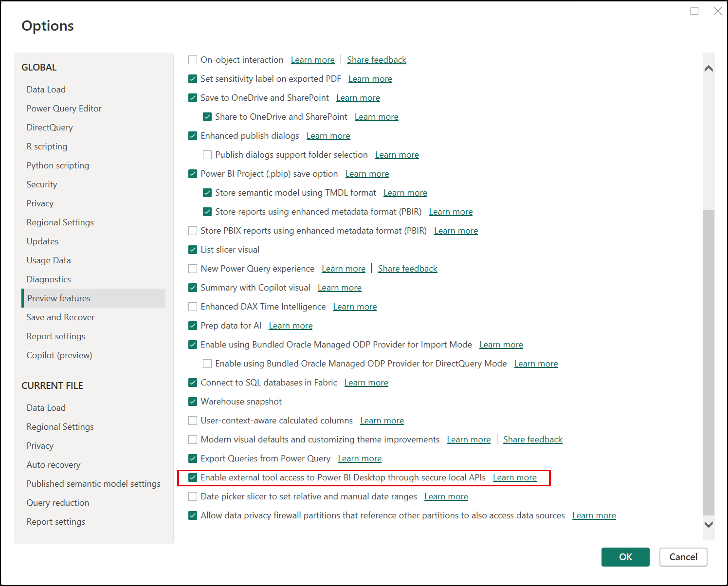Cancel the Options dialog
This screenshot has width=728, height=586.
(683, 557)
